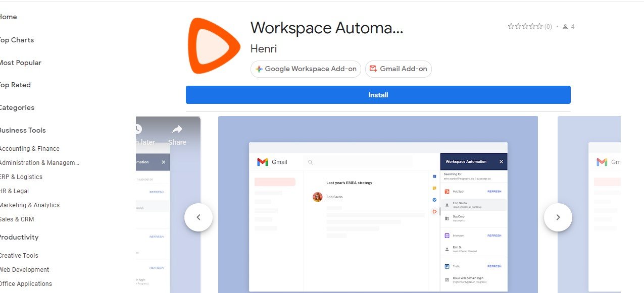Click the blue Tasks icon in Gmail side strip

pyautogui.click(x=434, y=200)
